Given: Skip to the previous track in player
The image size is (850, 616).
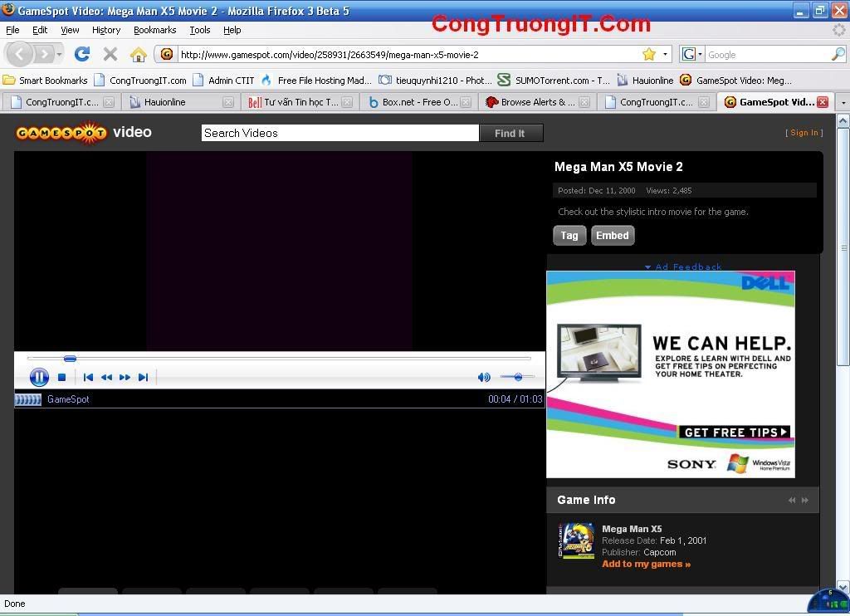Looking at the screenshot, I should coord(88,378).
